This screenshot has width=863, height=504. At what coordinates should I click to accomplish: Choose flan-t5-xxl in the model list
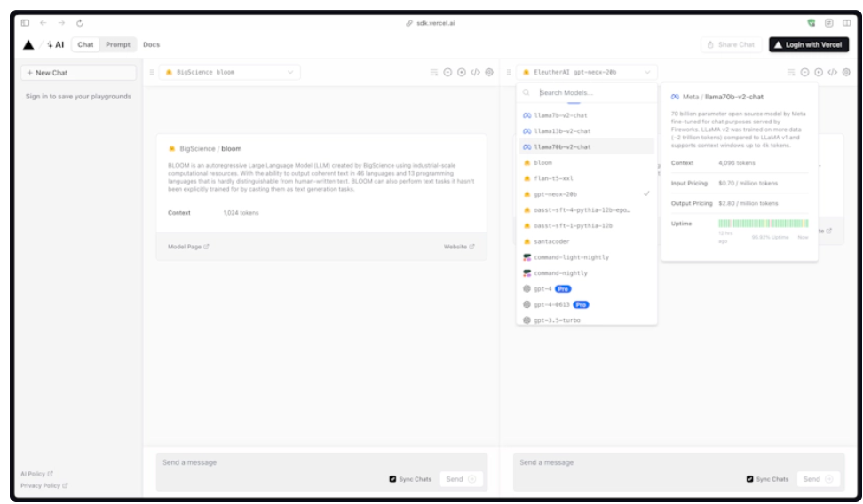(587, 178)
